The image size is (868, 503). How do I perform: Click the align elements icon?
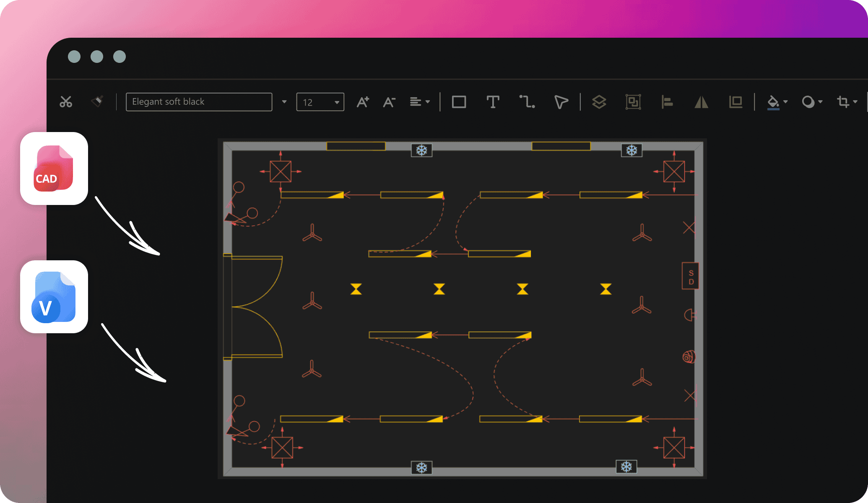667,101
